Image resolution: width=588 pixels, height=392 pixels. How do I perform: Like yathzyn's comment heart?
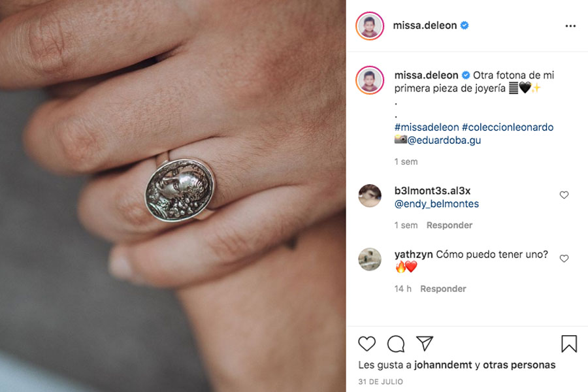(564, 259)
